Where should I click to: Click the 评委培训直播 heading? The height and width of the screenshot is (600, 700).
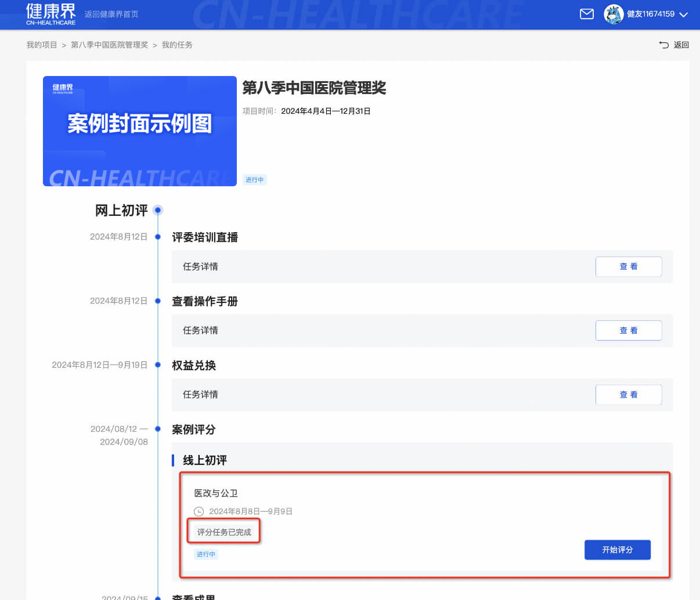click(205, 237)
